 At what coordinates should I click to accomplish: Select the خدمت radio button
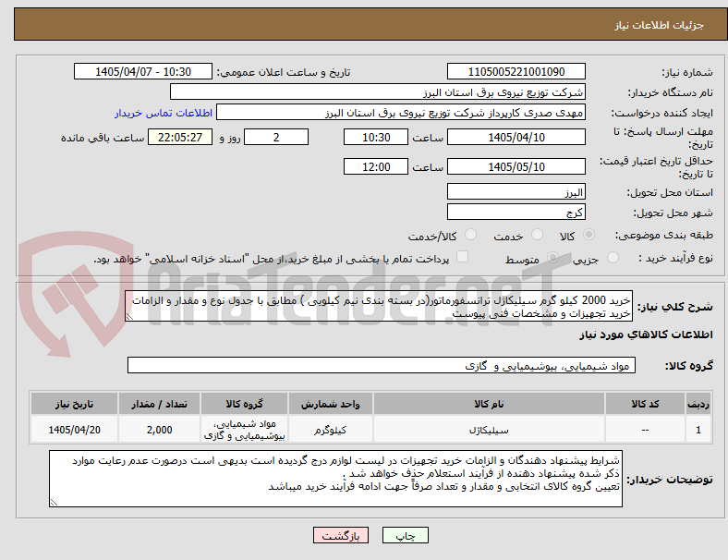click(x=537, y=235)
